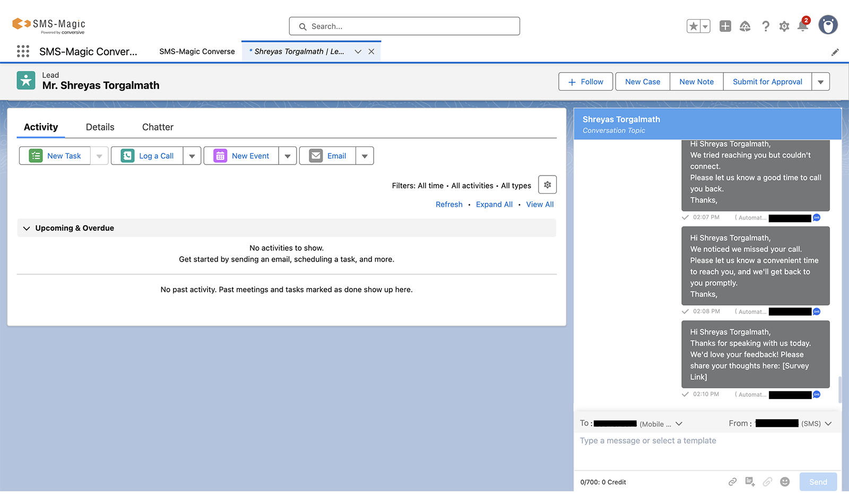Close the Shreyas Torgalmath workspace tab

(x=371, y=51)
